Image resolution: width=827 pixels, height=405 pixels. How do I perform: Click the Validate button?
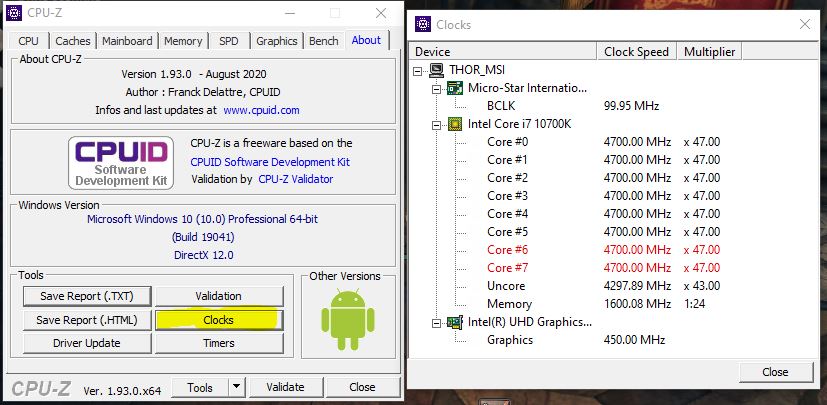[x=285, y=387]
